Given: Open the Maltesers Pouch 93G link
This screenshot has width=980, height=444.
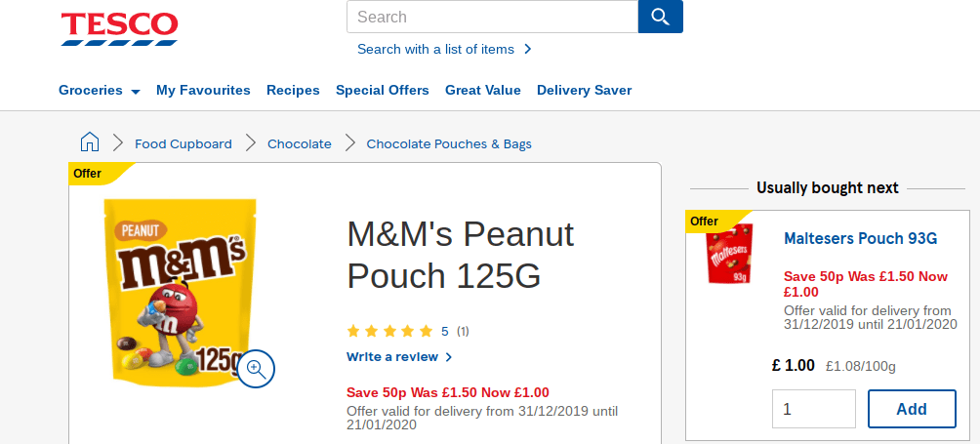Looking at the screenshot, I should (x=860, y=238).
